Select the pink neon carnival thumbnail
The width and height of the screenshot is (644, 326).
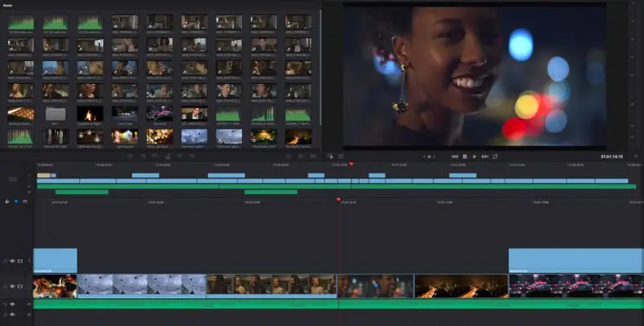point(160,114)
